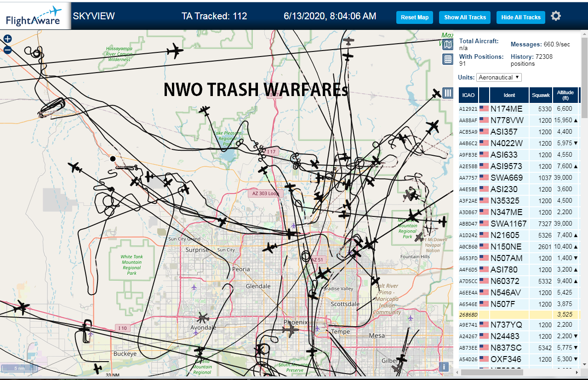This screenshot has width=588, height=380.
Task: Sort table by Squawk column header
Action: click(x=541, y=95)
